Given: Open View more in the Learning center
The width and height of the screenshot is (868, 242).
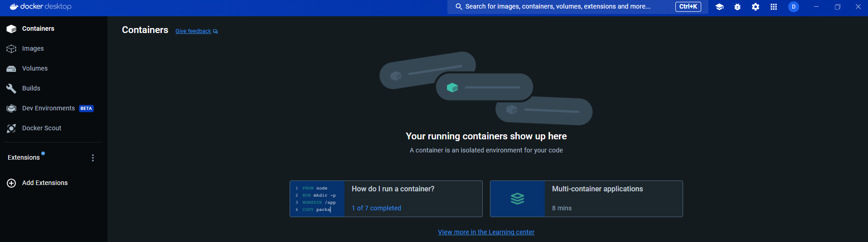Looking at the screenshot, I should tap(486, 232).
